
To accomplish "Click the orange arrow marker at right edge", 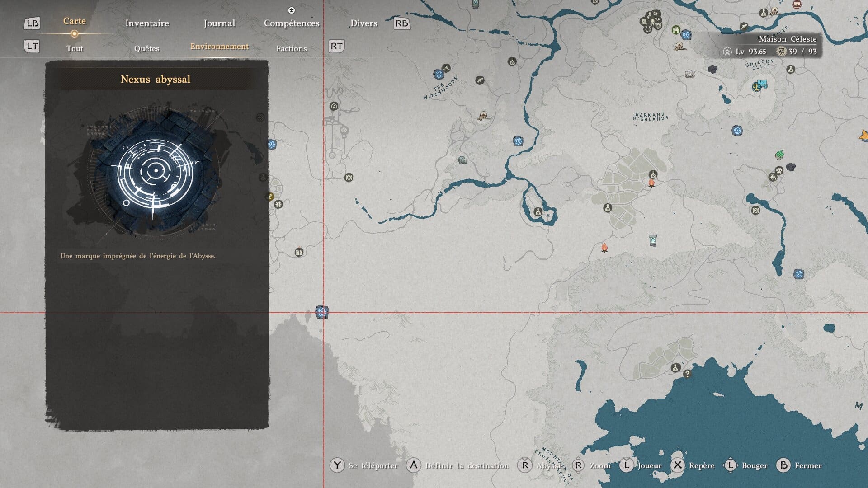I will pyautogui.click(x=863, y=135).
